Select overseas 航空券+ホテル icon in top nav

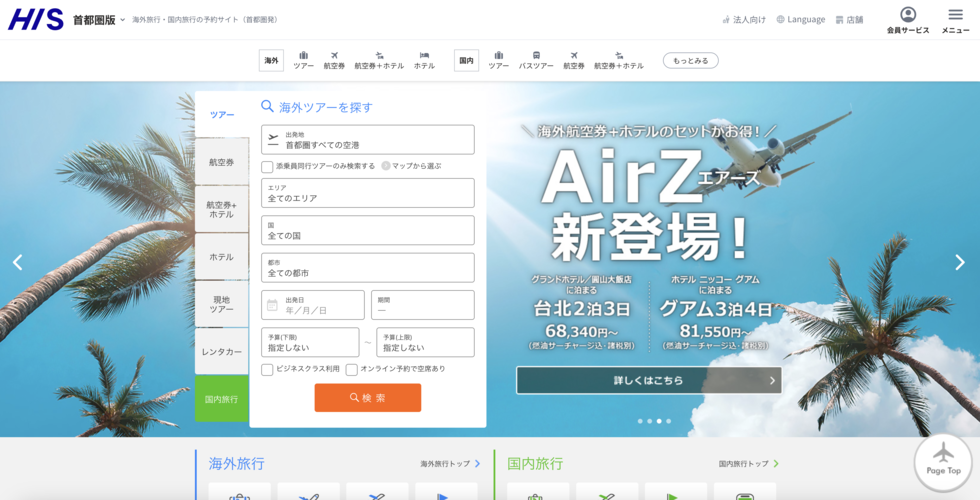pos(379,60)
